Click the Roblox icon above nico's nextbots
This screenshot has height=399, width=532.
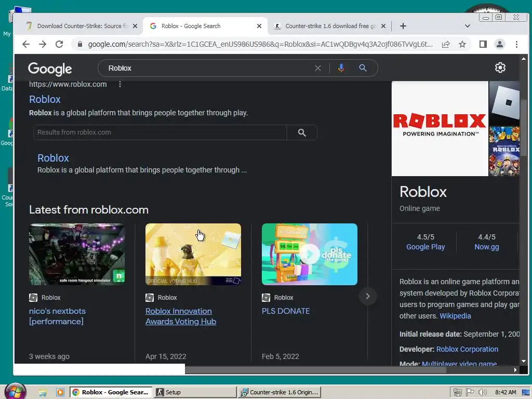[x=33, y=298]
